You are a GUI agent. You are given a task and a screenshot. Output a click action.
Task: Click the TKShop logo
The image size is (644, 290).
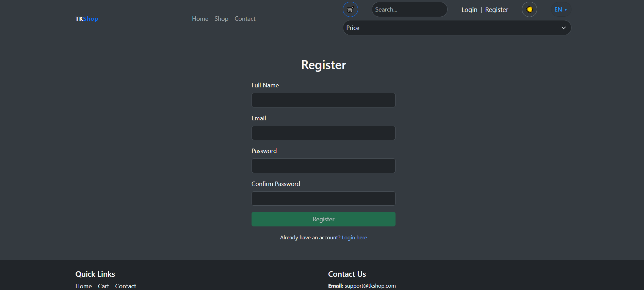(86, 19)
